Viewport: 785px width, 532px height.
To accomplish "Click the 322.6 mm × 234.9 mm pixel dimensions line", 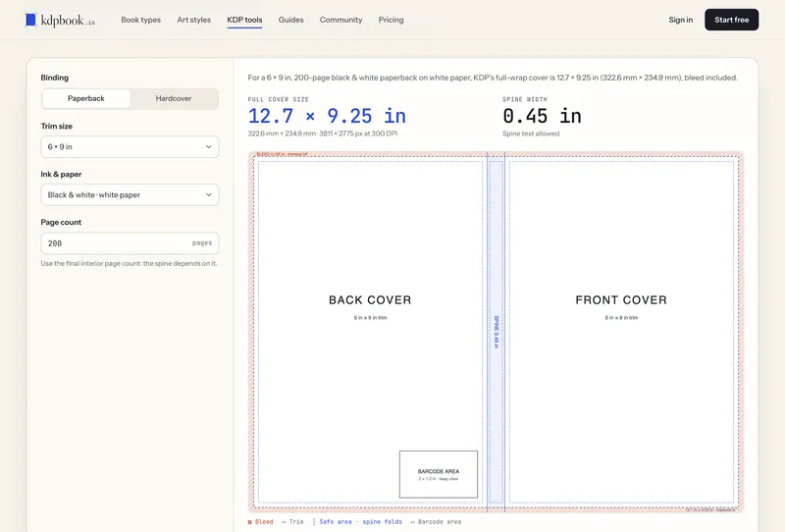I will tap(323, 133).
